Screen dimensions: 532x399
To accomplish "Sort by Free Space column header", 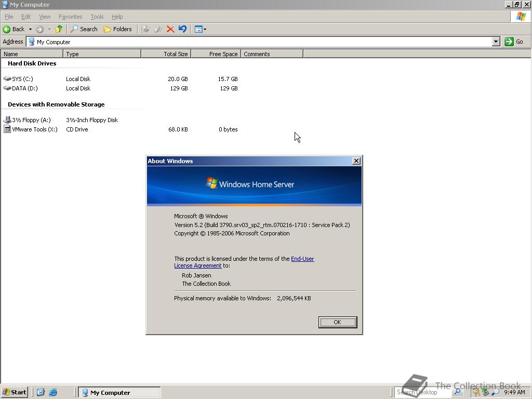I will [x=216, y=54].
